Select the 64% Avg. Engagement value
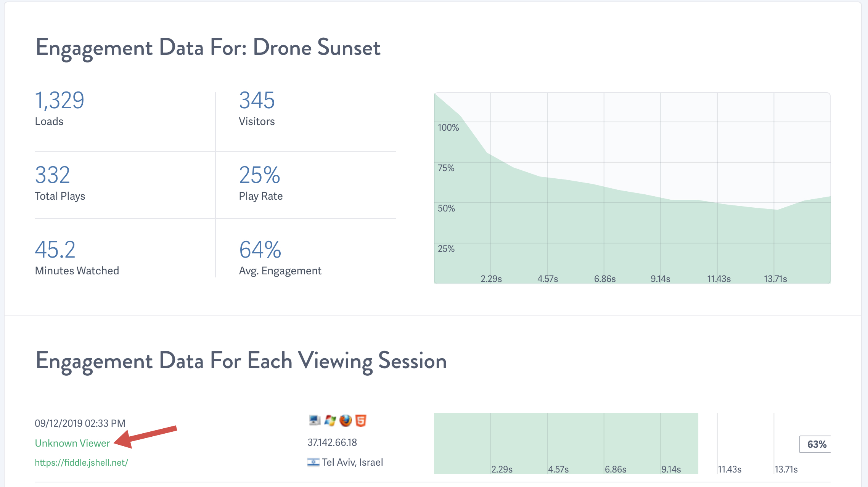The width and height of the screenshot is (868, 487). point(260,250)
